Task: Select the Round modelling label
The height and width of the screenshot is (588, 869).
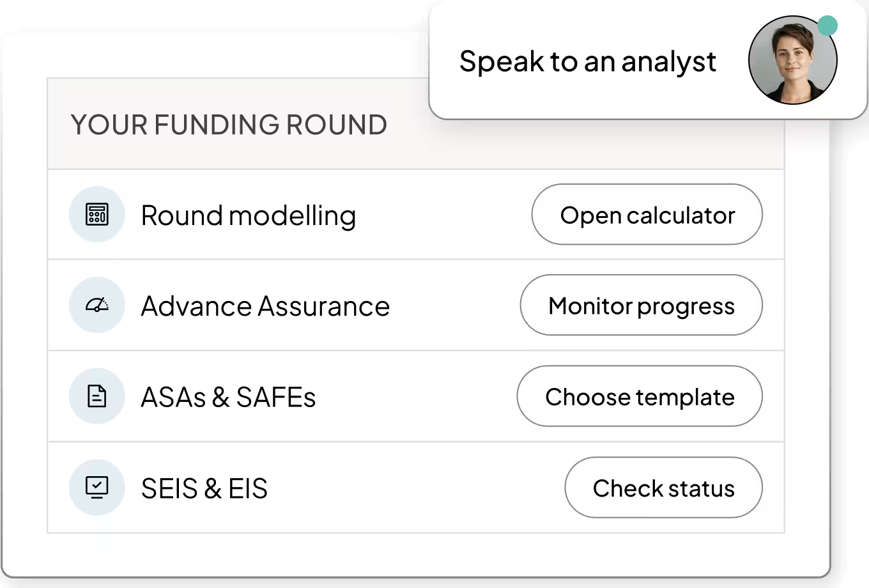Action: click(x=248, y=215)
